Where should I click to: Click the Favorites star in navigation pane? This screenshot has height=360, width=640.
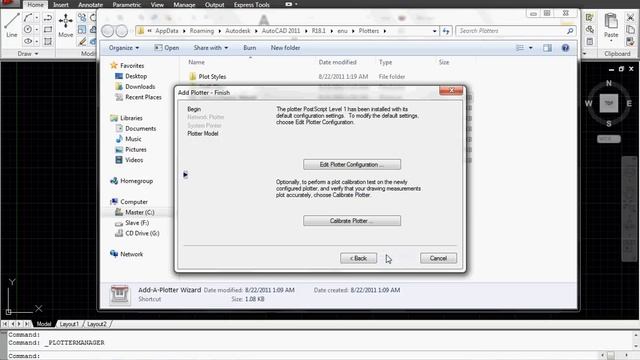point(114,65)
